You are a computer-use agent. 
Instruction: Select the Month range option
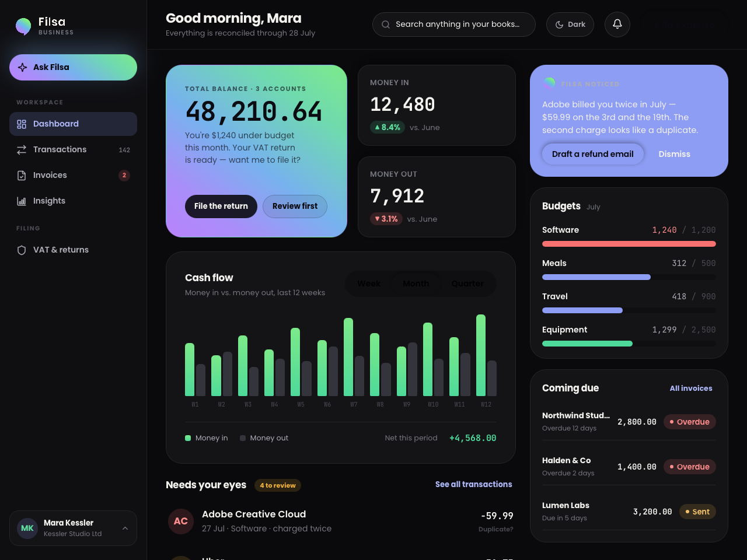416,283
